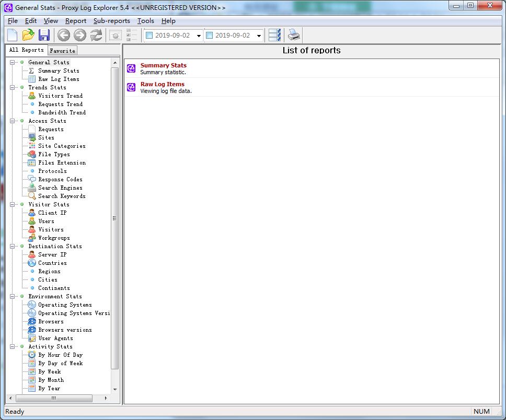Open the Summary Stats report link
The height and width of the screenshot is (420, 506).
[163, 65]
